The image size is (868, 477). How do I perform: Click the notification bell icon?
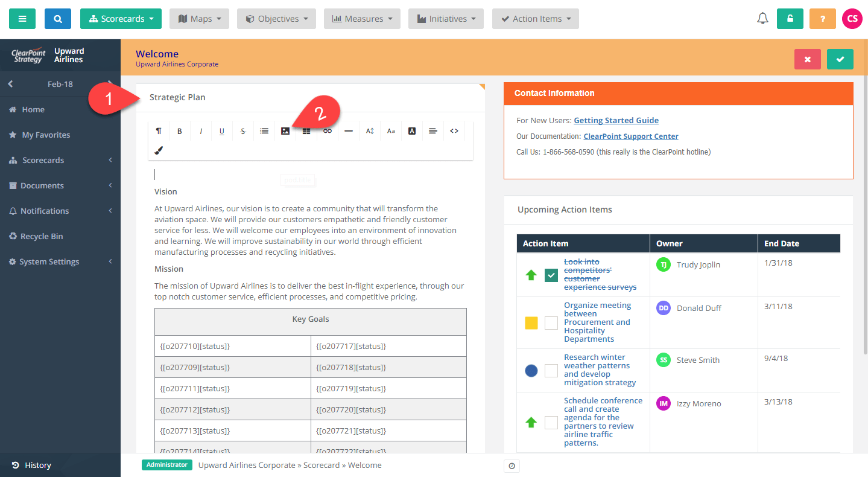[x=762, y=18]
